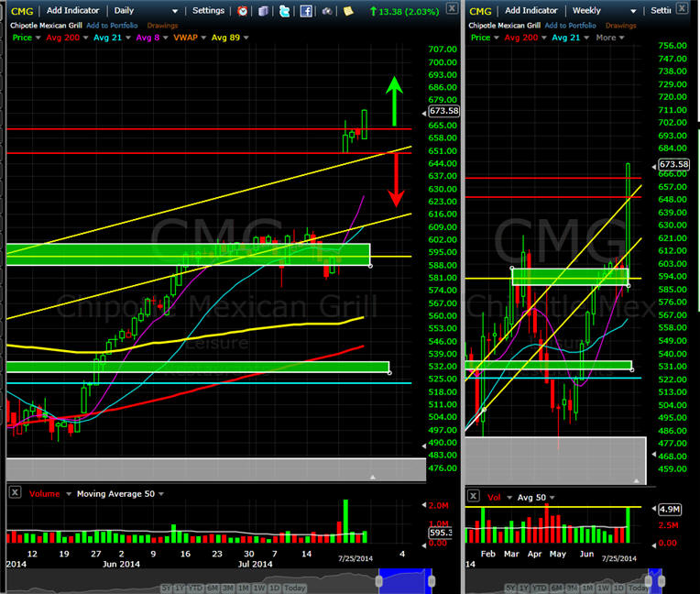Remove the Volume indicator pane
The width and height of the screenshot is (700, 594).
tap(15, 492)
